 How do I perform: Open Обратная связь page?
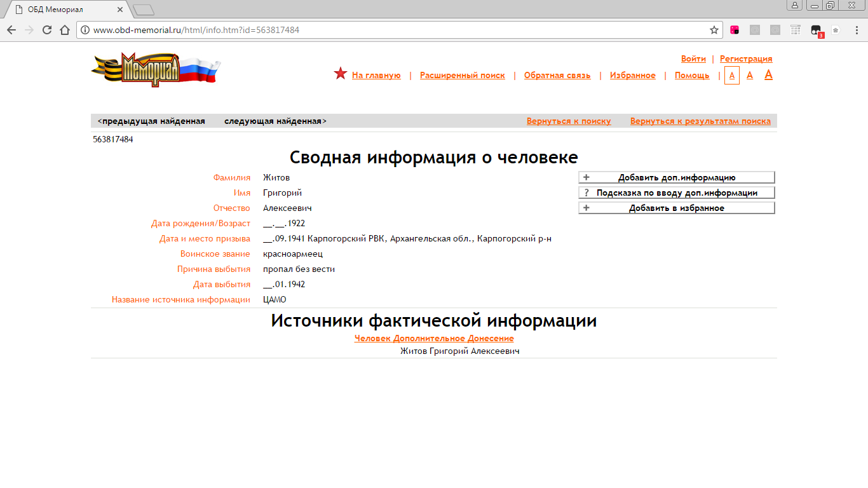point(557,76)
